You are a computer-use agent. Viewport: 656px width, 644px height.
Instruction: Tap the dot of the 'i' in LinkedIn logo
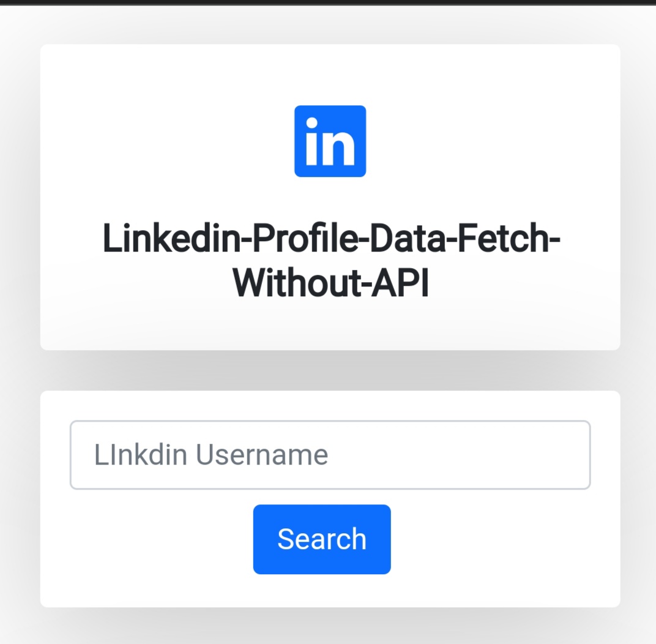pos(311,122)
